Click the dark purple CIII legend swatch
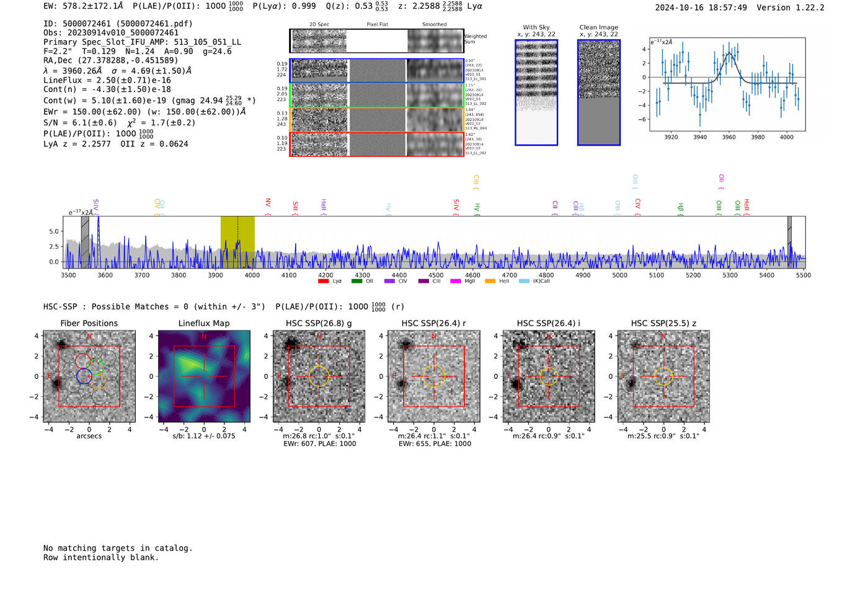Image resolution: width=868 pixels, height=591 pixels. click(423, 281)
